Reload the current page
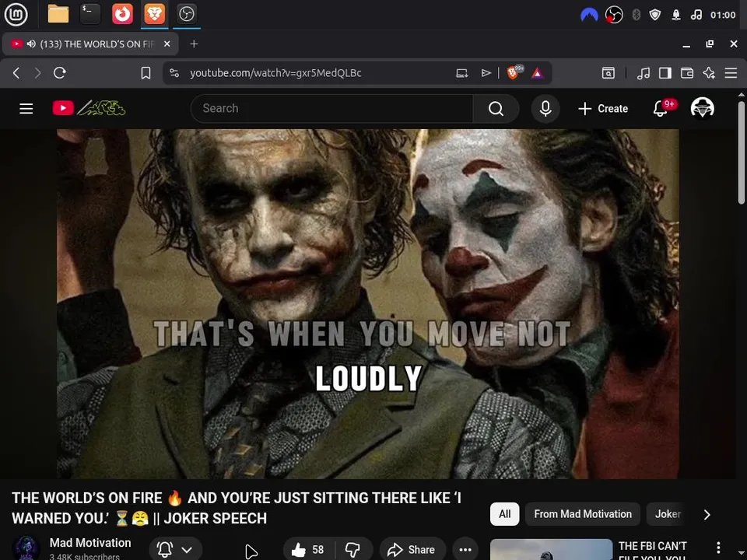This screenshot has height=560, width=747. tap(60, 73)
